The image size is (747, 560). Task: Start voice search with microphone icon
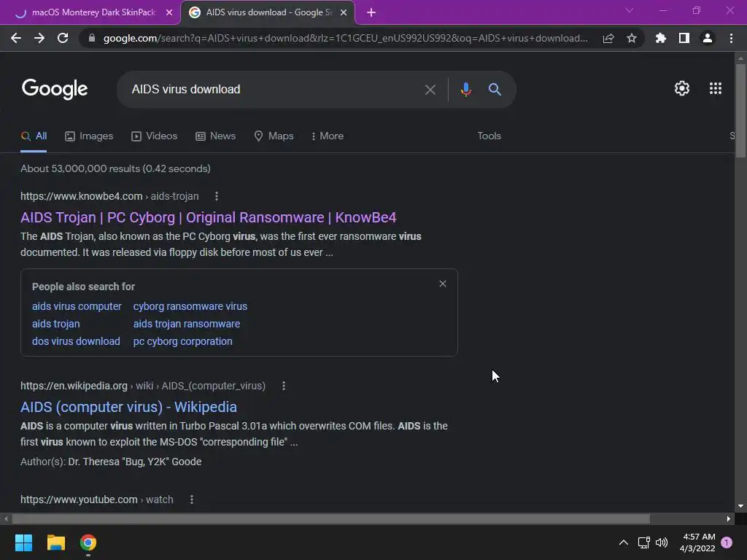pos(466,90)
